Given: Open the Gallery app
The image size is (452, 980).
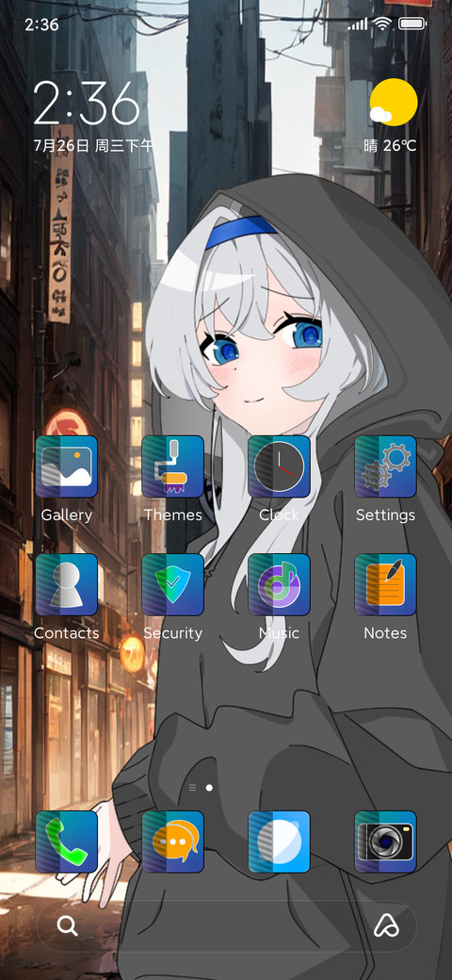Looking at the screenshot, I should click(66, 466).
